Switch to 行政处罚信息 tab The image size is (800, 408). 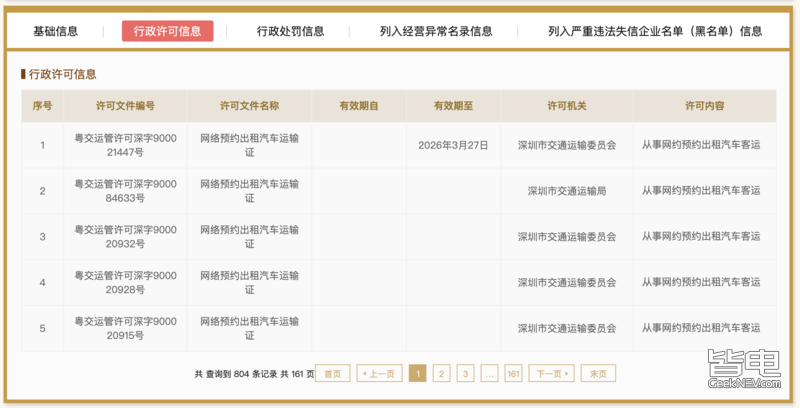[x=290, y=31]
